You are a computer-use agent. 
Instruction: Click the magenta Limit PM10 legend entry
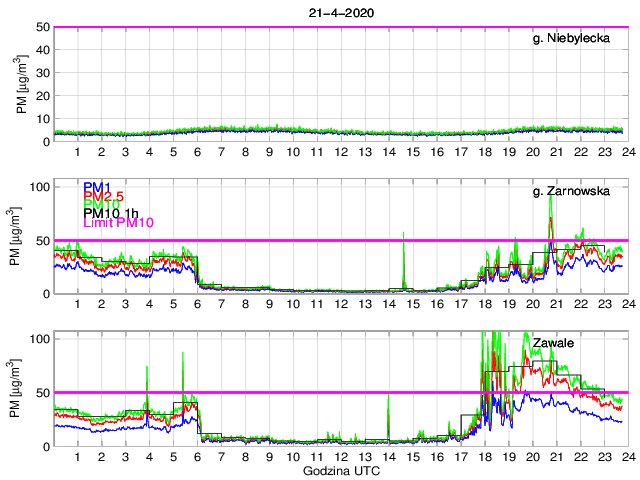[x=116, y=224]
